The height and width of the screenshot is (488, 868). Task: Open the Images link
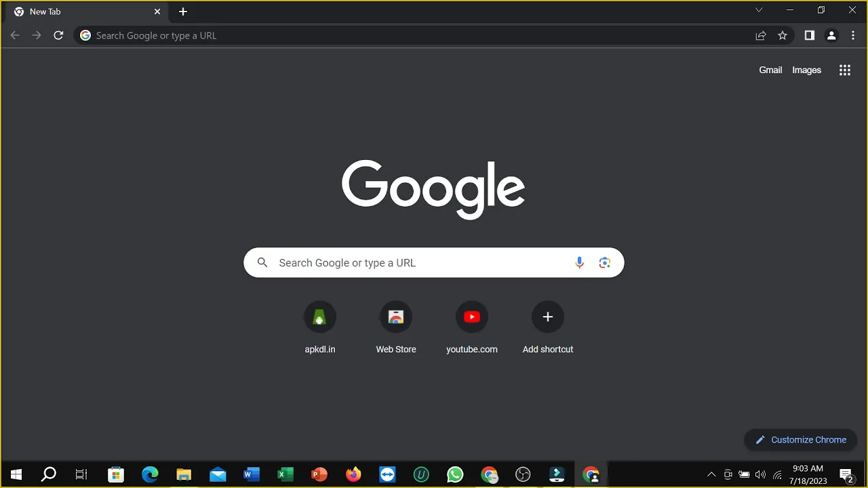[x=806, y=70]
